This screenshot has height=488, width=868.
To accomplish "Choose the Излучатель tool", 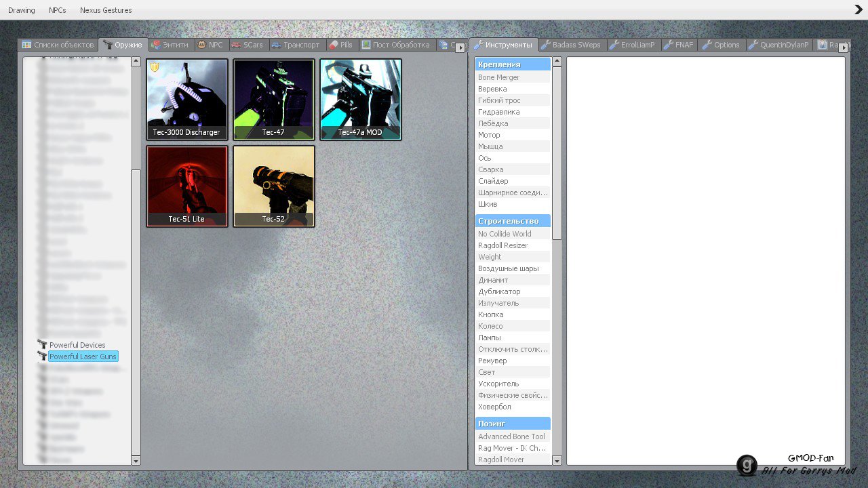I will point(513,303).
